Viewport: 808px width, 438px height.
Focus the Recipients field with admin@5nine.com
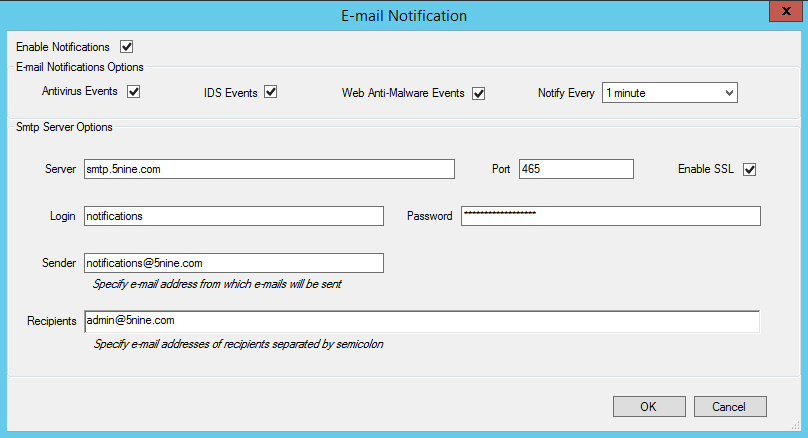click(421, 321)
